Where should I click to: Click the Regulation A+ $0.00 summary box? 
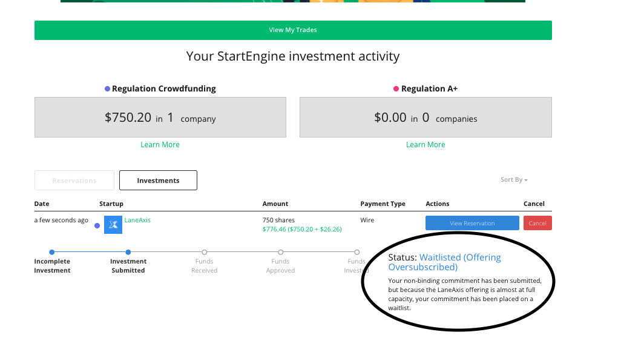point(425,117)
